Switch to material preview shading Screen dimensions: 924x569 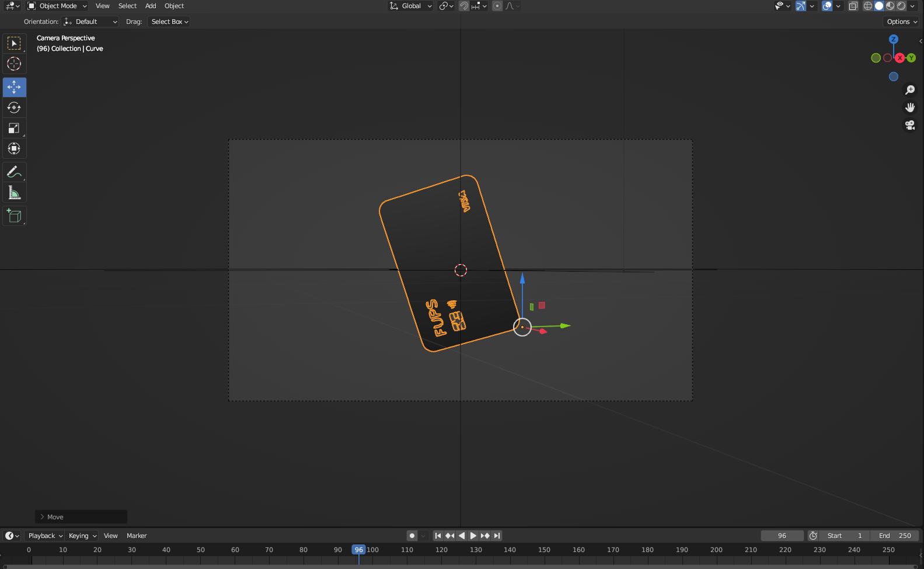click(x=890, y=6)
